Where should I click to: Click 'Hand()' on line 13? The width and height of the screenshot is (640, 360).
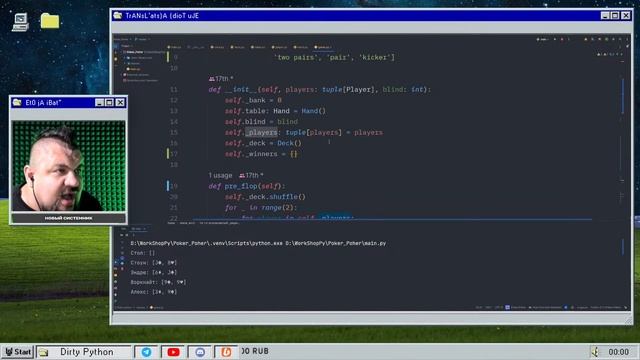point(313,111)
